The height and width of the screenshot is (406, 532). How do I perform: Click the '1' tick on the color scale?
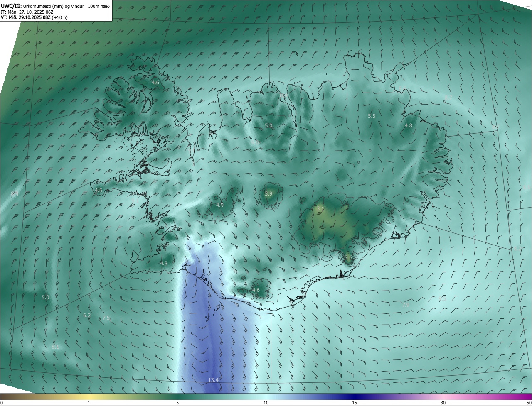(x=89, y=403)
